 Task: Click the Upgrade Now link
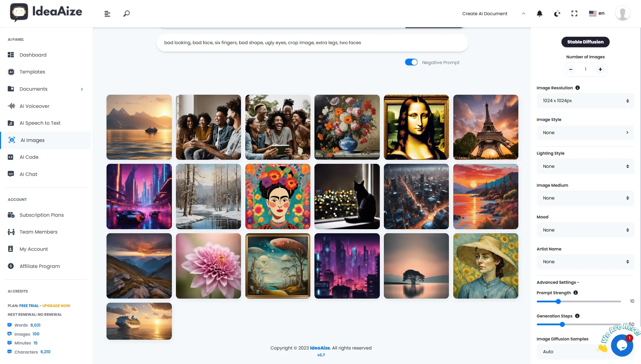(56, 306)
